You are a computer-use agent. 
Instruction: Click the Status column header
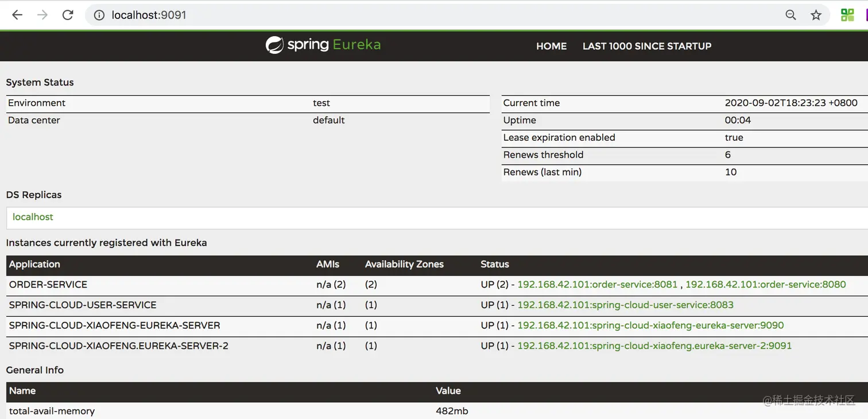click(x=495, y=264)
